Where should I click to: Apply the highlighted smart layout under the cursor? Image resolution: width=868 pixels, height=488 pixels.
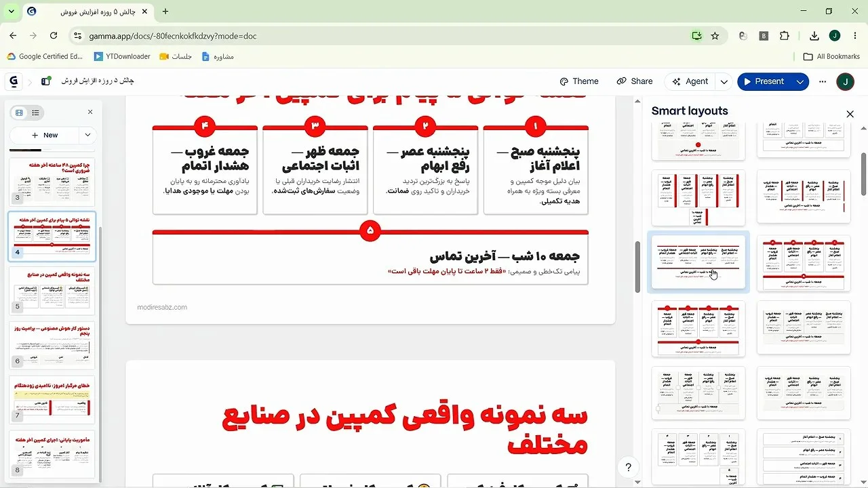pos(698,263)
